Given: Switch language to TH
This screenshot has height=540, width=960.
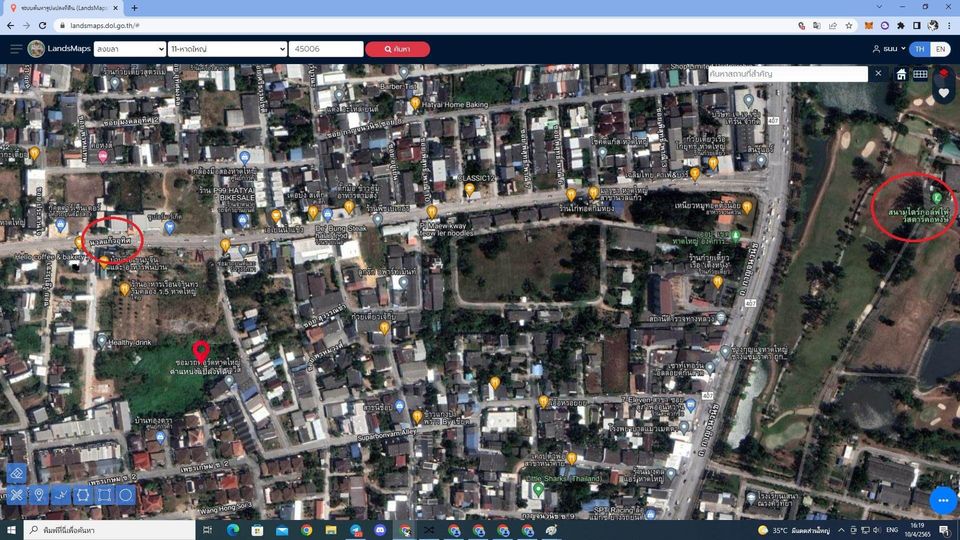Looking at the screenshot, I should click(x=920, y=49).
